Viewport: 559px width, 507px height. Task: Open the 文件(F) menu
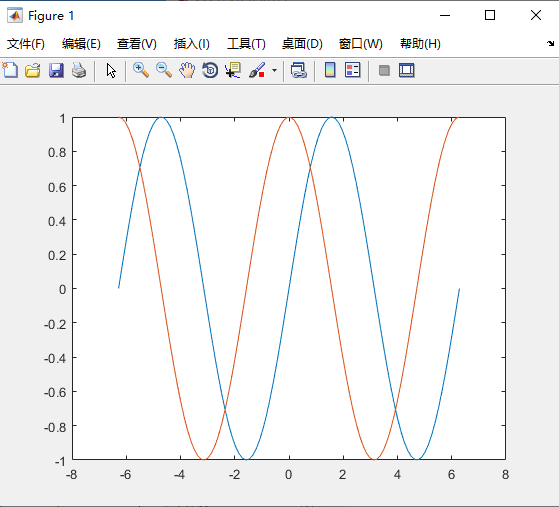26,44
